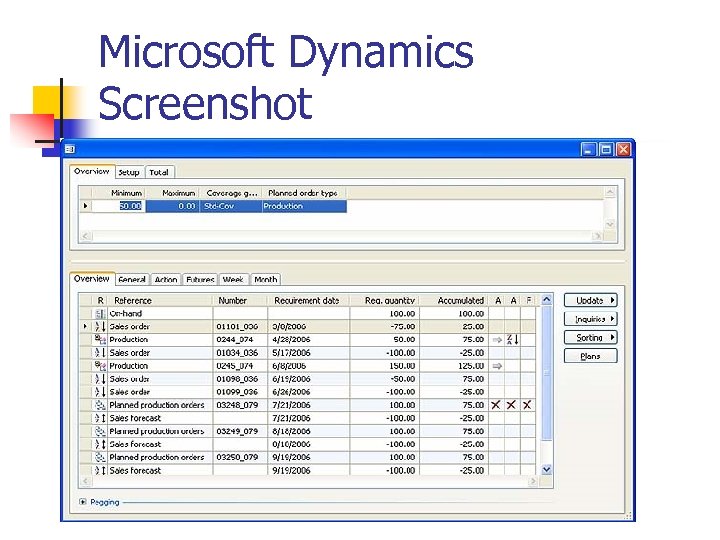720x540 pixels.
Task: Open the lower General tab
Action: coord(132,279)
